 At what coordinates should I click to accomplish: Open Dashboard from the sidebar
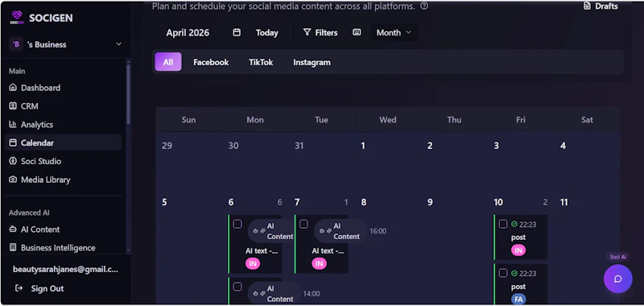[x=64, y=88]
